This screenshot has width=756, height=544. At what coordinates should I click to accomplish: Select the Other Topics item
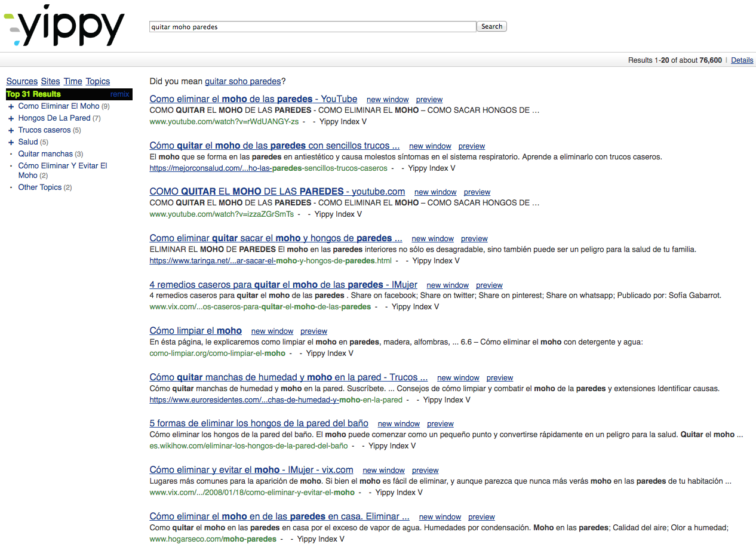[40, 188]
